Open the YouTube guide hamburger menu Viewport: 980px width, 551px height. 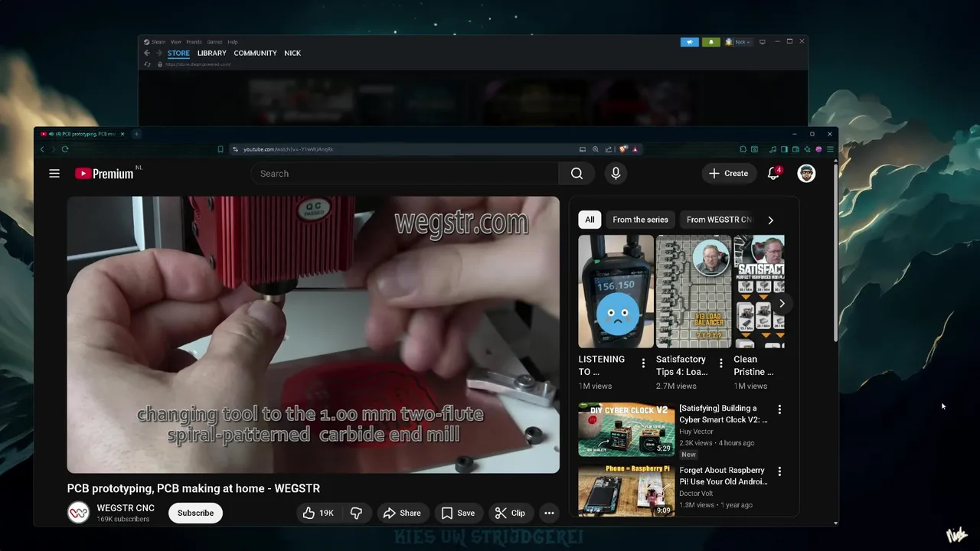[54, 174]
